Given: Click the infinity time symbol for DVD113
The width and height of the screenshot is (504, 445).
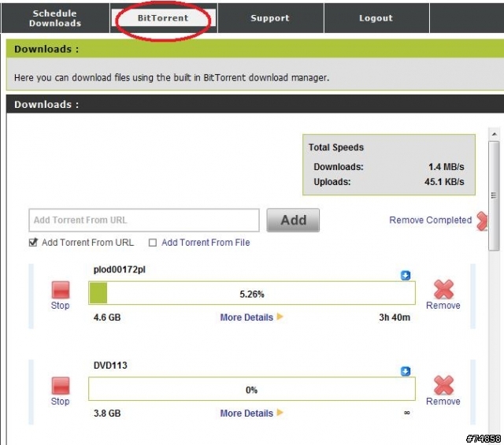Looking at the screenshot, I should point(406,413).
